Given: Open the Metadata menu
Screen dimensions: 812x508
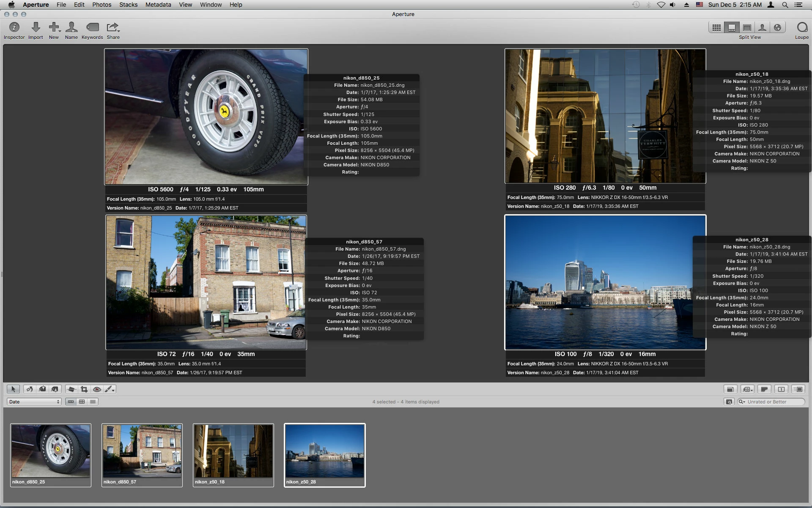Looking at the screenshot, I should (x=158, y=5).
